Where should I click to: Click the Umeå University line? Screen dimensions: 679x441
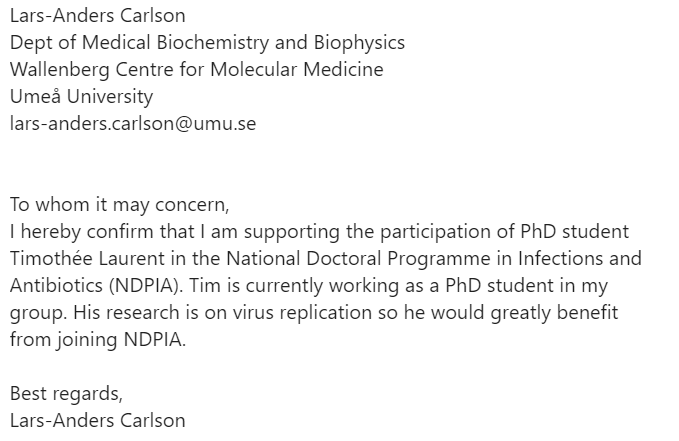click(81, 96)
